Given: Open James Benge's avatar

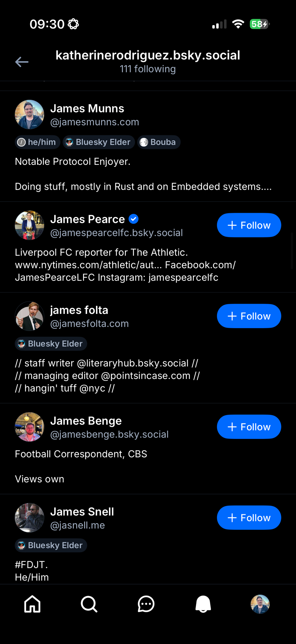Looking at the screenshot, I should [x=29, y=427].
